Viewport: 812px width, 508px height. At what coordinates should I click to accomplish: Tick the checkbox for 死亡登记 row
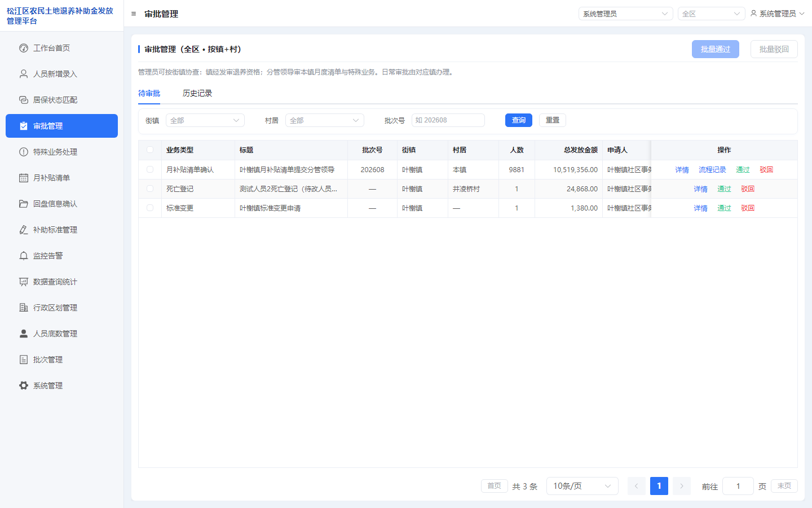[x=150, y=189]
